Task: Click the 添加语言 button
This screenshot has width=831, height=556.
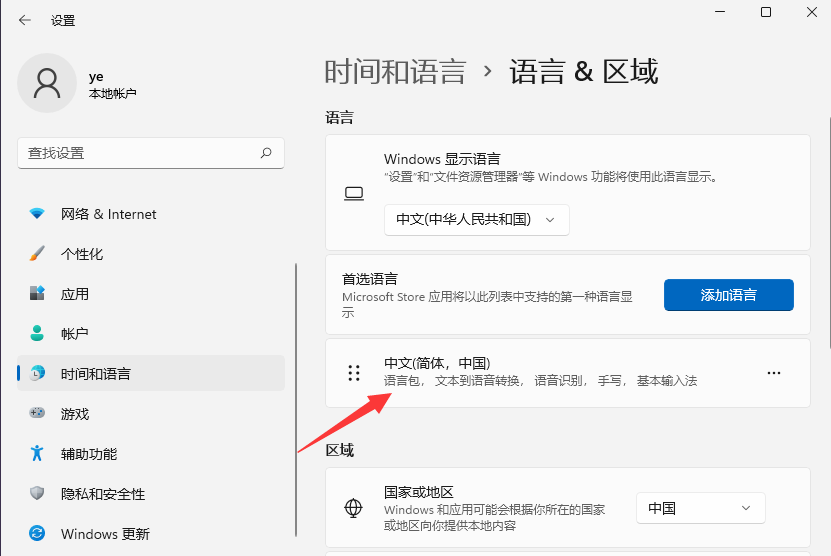Action: tap(729, 295)
